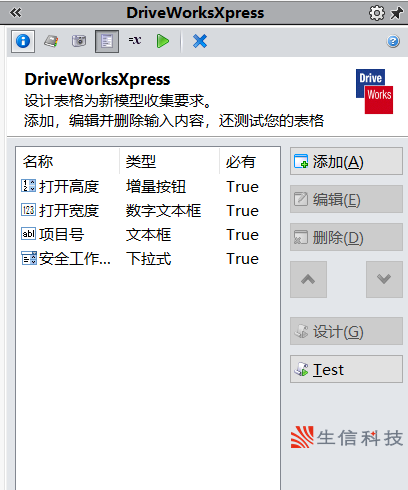Open the Welcome info toolbar icon
This screenshot has width=408, height=490.
(x=23, y=41)
